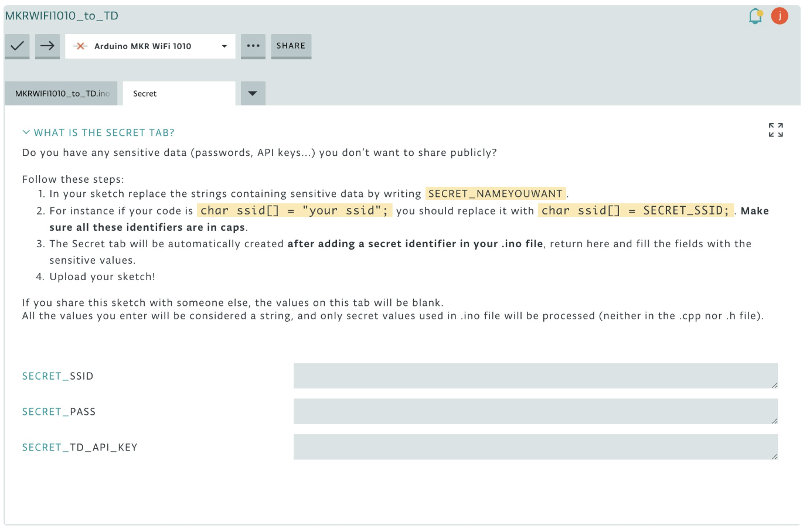Switch to the MKRWIFI1010_to_TD.ino tab
This screenshot has height=532, width=810.
[x=62, y=94]
